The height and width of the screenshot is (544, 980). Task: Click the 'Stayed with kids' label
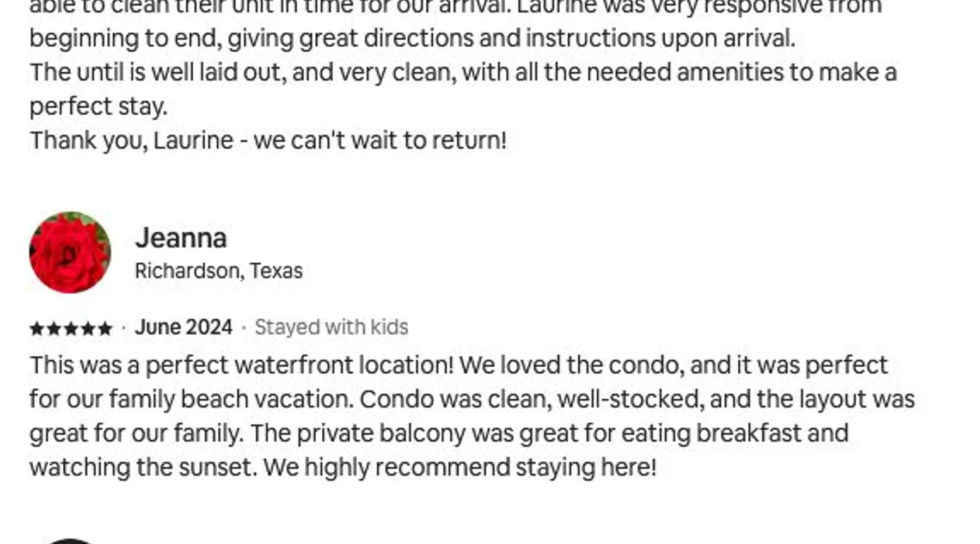(331, 327)
